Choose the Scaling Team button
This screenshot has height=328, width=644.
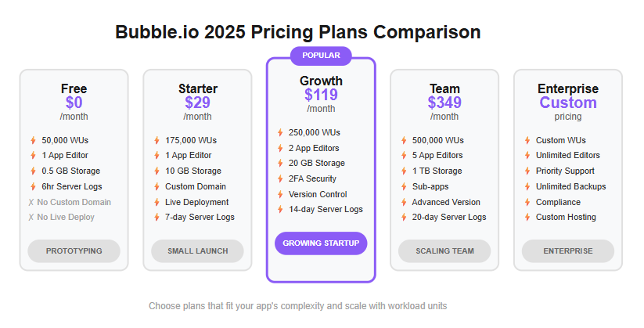(x=444, y=251)
